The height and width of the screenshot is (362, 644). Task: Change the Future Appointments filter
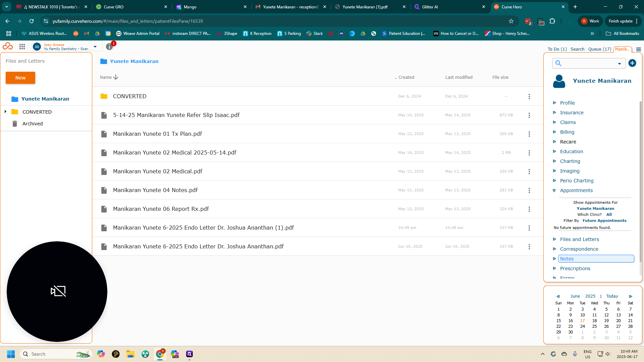[604, 221]
